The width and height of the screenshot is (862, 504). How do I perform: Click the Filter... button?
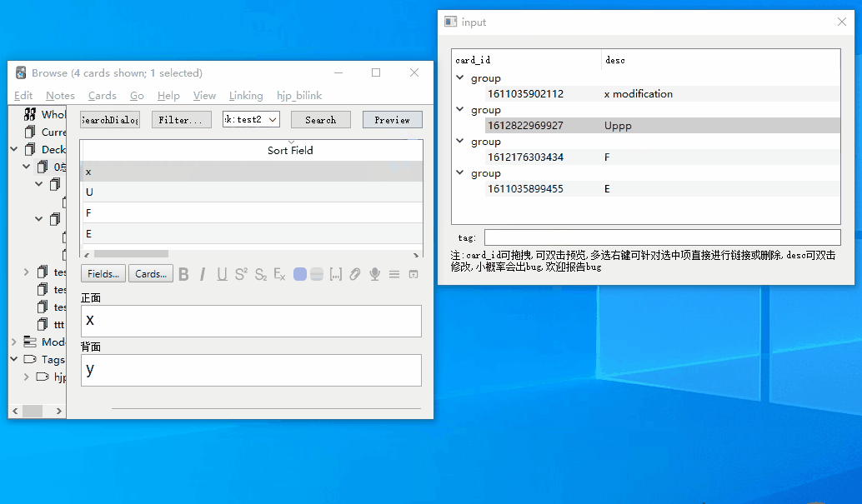point(182,120)
